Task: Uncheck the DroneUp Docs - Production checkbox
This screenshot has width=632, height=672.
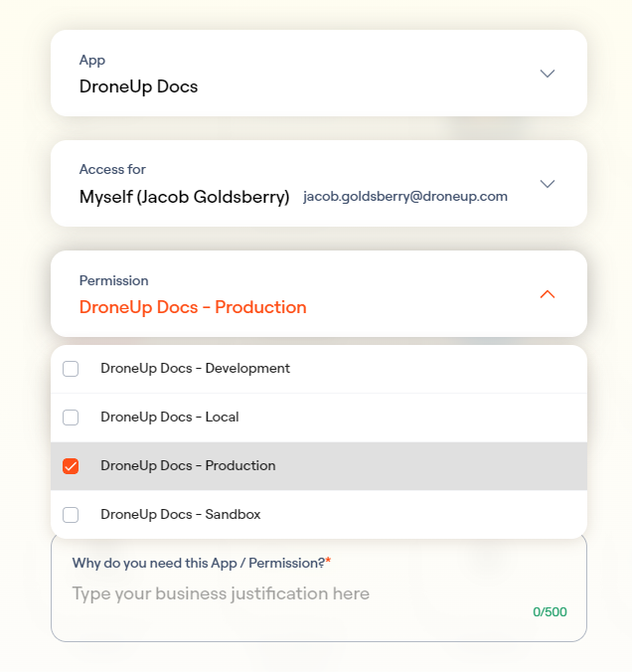Action: (71, 466)
